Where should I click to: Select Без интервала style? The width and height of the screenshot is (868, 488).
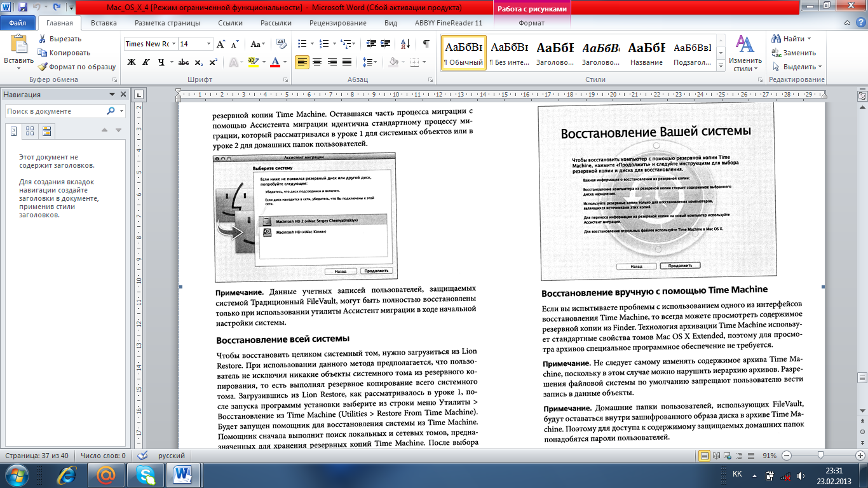509,53
